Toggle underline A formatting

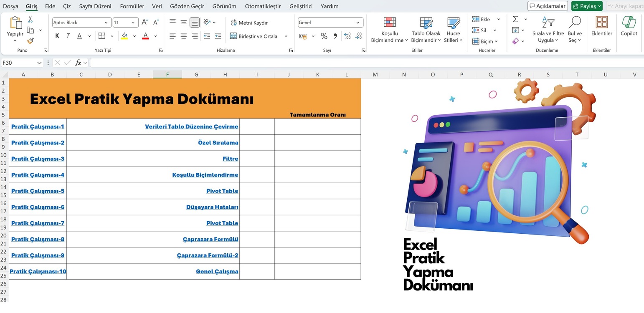[79, 36]
